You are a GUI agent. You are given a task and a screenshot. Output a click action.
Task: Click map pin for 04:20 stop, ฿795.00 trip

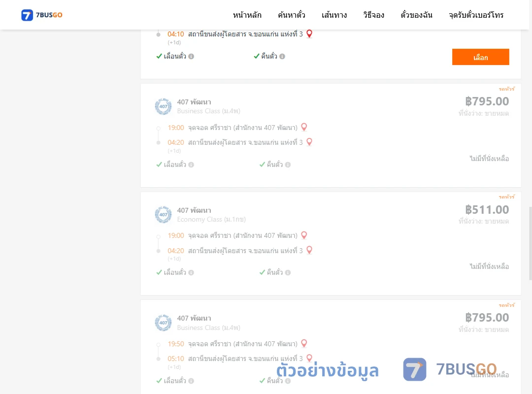coord(309,142)
